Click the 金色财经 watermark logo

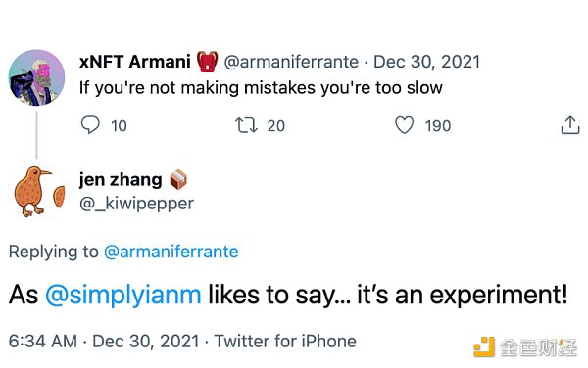tap(525, 347)
